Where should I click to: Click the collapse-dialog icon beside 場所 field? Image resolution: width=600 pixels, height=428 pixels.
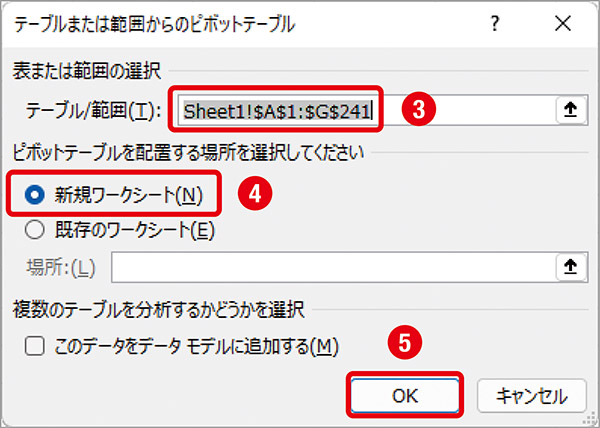coord(570,266)
